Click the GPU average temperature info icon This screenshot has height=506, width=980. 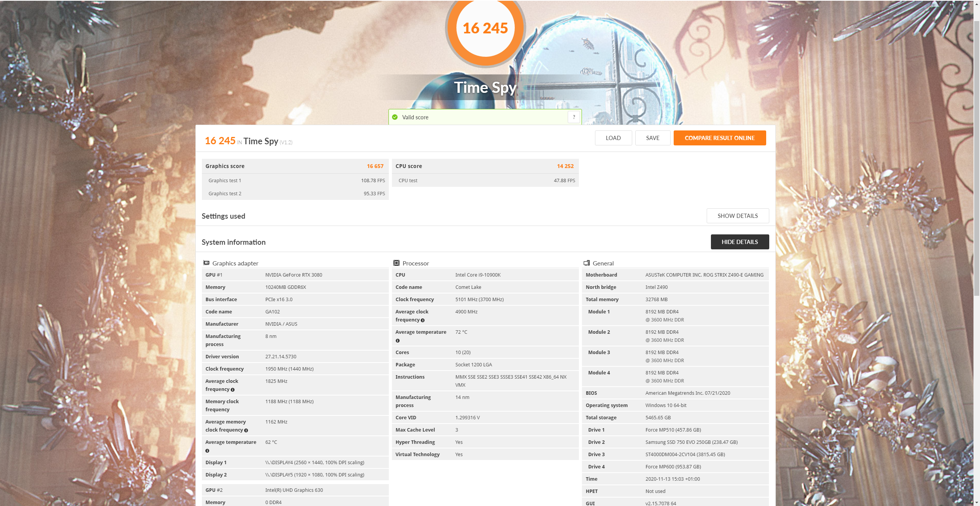point(207,451)
